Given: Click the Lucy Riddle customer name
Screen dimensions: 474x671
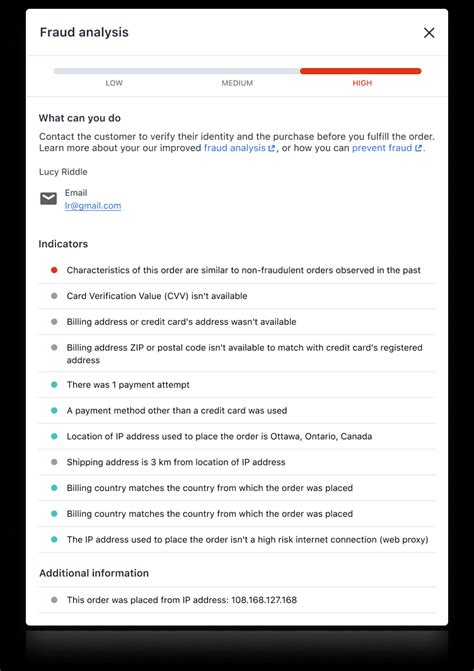Looking at the screenshot, I should (63, 172).
